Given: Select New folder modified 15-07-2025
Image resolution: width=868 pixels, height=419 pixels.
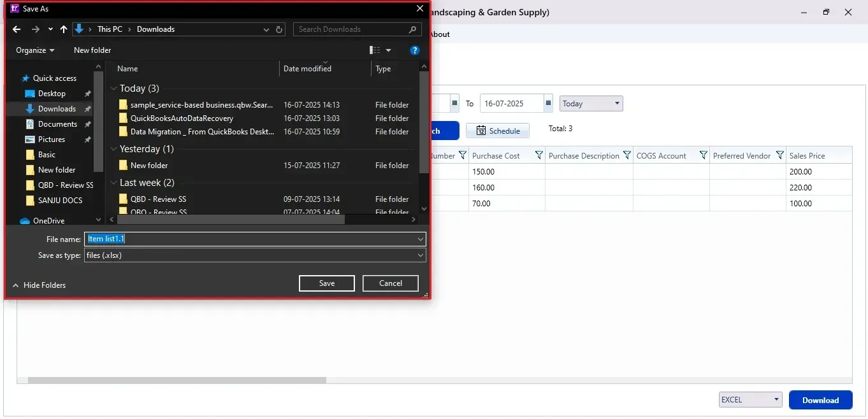Looking at the screenshot, I should [149, 166].
